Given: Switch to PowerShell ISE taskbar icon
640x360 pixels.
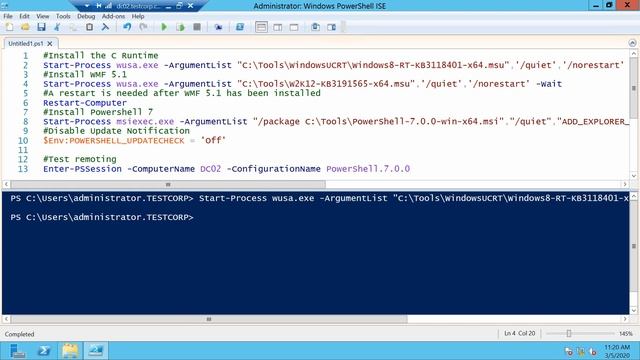Looking at the screenshot, I should (96, 351).
